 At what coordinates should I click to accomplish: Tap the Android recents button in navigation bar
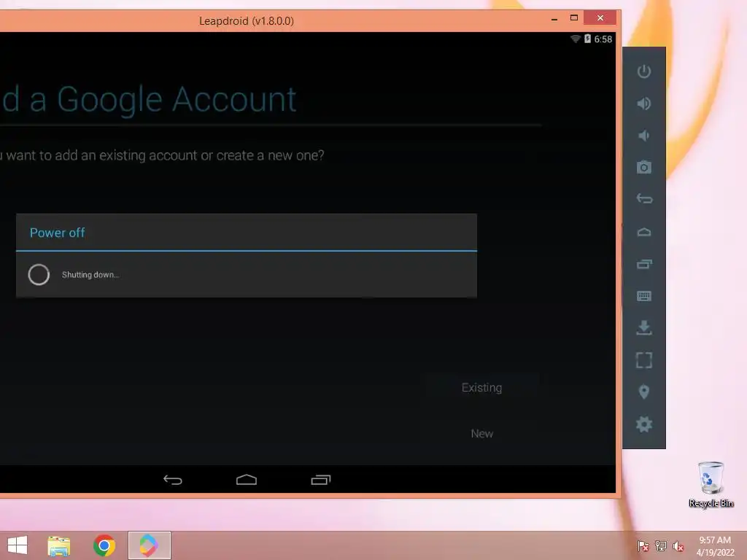(321, 480)
